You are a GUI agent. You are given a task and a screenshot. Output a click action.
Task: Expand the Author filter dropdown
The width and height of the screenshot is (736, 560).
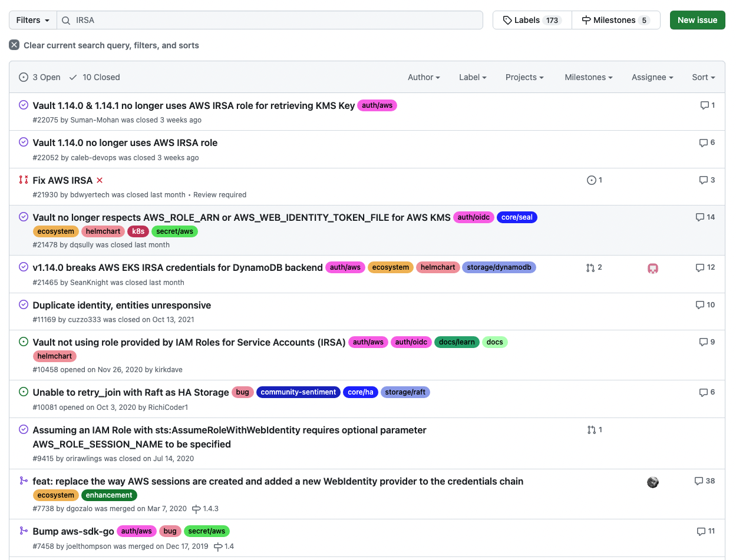click(x=424, y=77)
